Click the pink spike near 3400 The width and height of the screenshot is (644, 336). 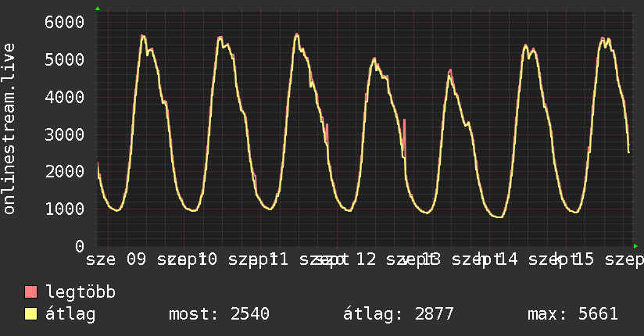pos(405,138)
